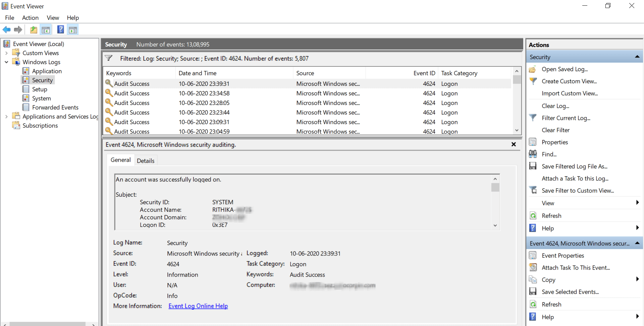This screenshot has width=644, height=326.
Task: Click the Event Properties icon
Action: click(533, 255)
